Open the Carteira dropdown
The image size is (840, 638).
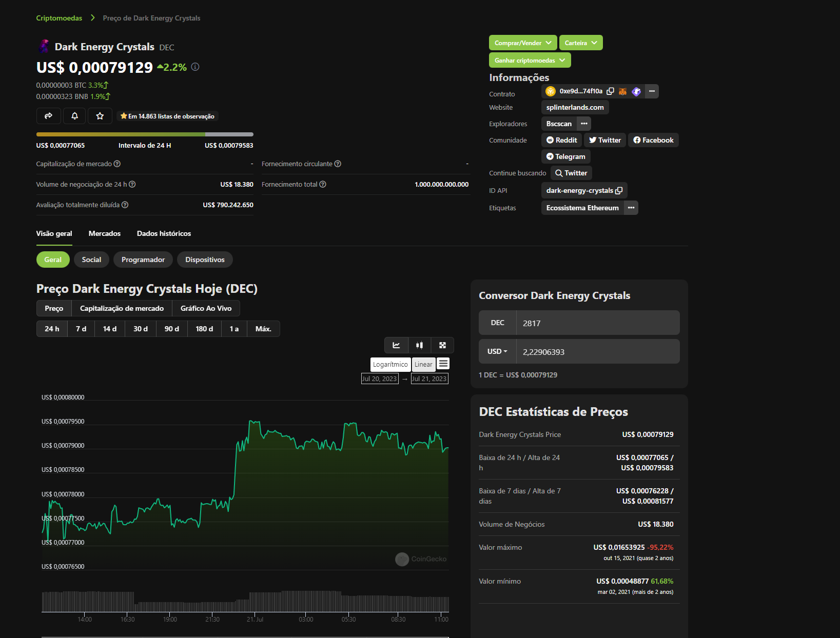tap(581, 43)
